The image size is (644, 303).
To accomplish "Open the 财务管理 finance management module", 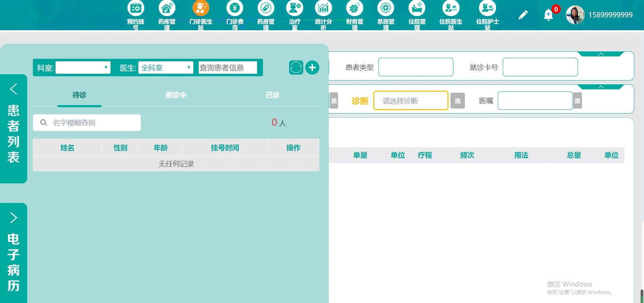I will (355, 15).
